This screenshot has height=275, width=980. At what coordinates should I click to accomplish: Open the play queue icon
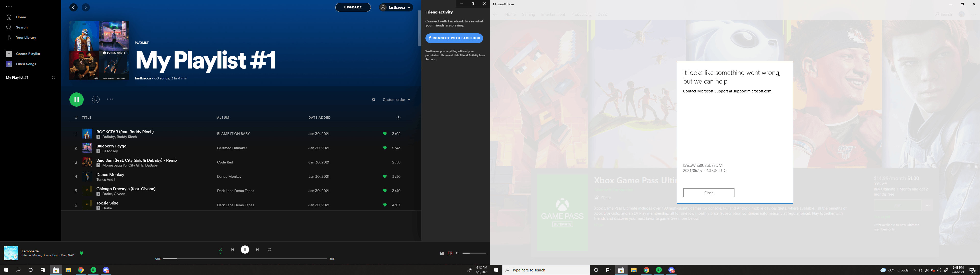442,253
